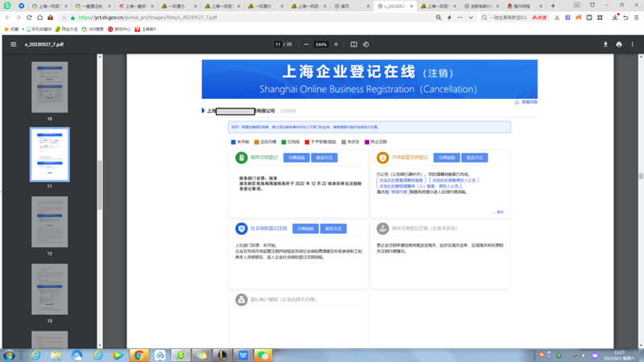The height and width of the screenshot is (362, 644).
Task: Expand the address bar dropdown chevron
Action: pos(471,17)
